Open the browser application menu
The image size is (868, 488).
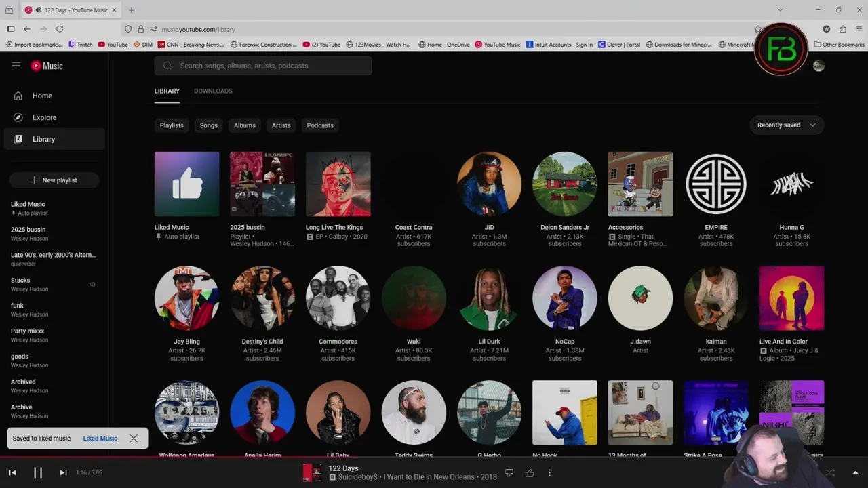pyautogui.click(x=859, y=29)
